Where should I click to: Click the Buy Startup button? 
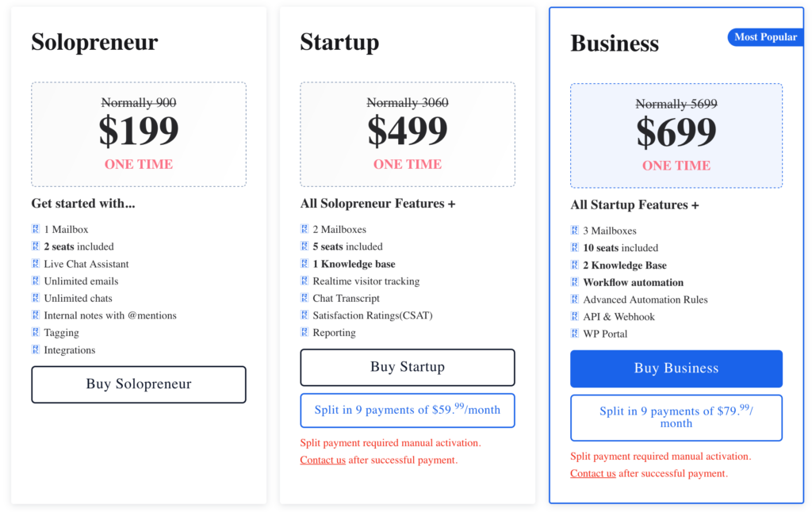408,367
